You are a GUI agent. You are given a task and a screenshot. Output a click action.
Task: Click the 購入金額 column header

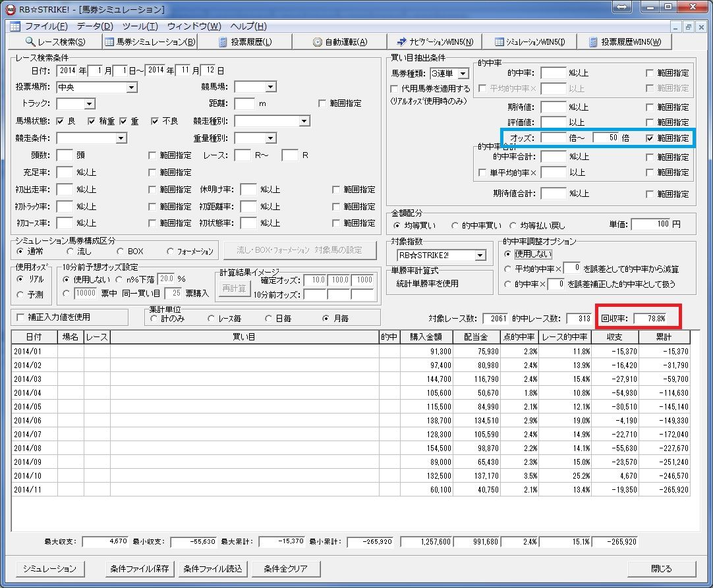click(426, 337)
